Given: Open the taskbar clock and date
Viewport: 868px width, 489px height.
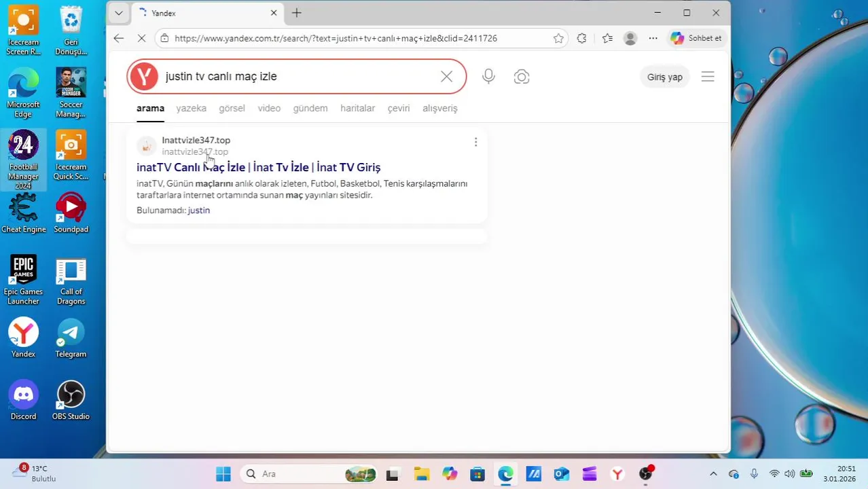Looking at the screenshot, I should click(839, 473).
